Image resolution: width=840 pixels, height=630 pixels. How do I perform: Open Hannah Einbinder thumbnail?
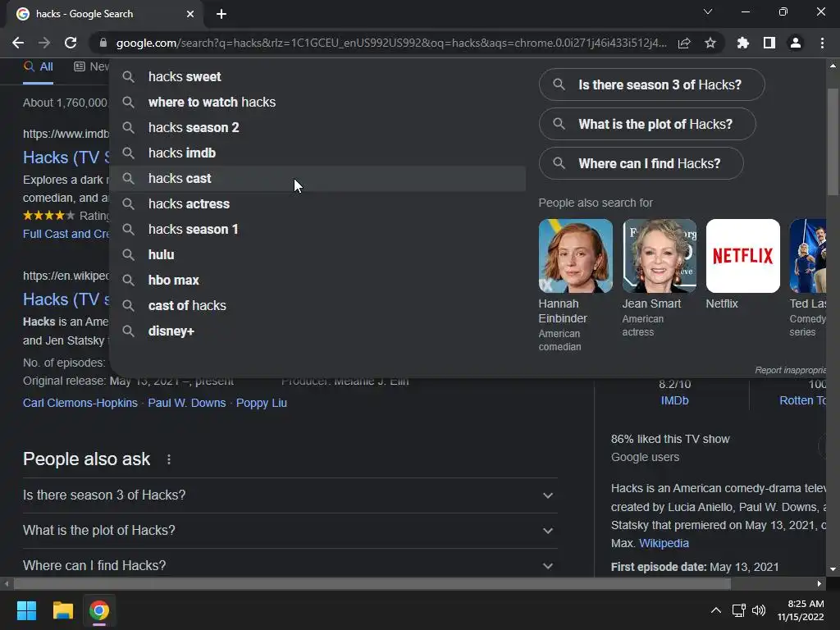tap(575, 256)
